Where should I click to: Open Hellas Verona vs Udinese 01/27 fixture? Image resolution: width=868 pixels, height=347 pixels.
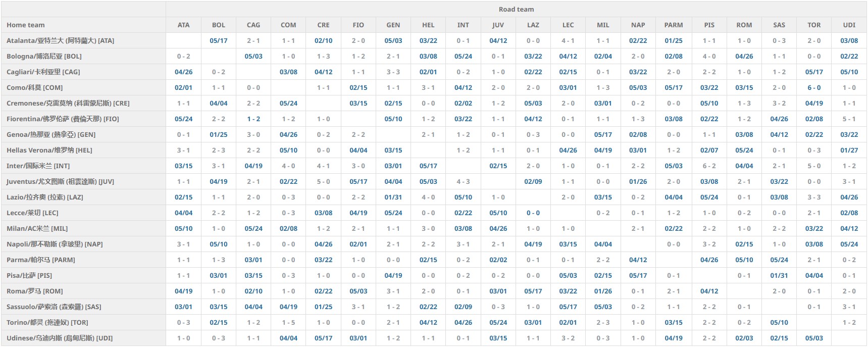849,150
